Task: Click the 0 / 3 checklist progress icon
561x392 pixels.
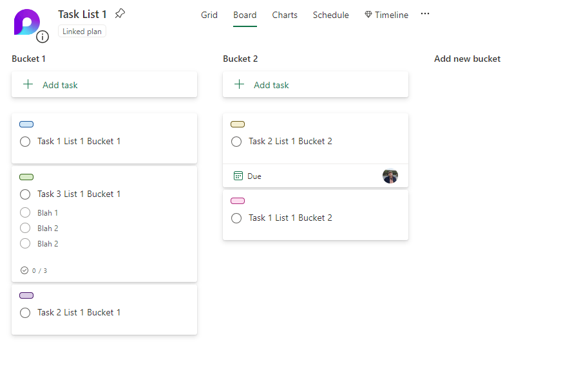Action: [x=25, y=270]
